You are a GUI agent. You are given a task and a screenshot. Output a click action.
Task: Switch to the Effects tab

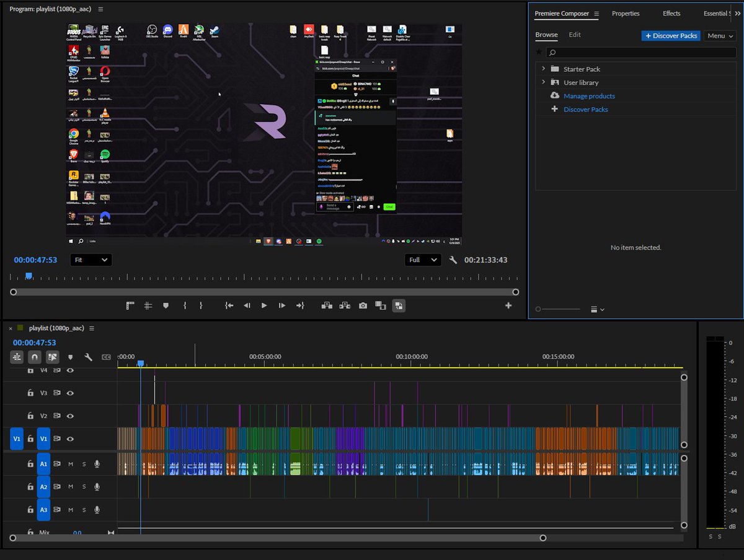click(671, 14)
